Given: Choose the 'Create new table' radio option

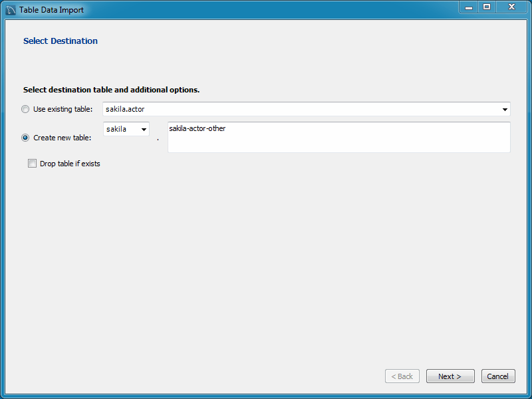Looking at the screenshot, I should coord(25,138).
